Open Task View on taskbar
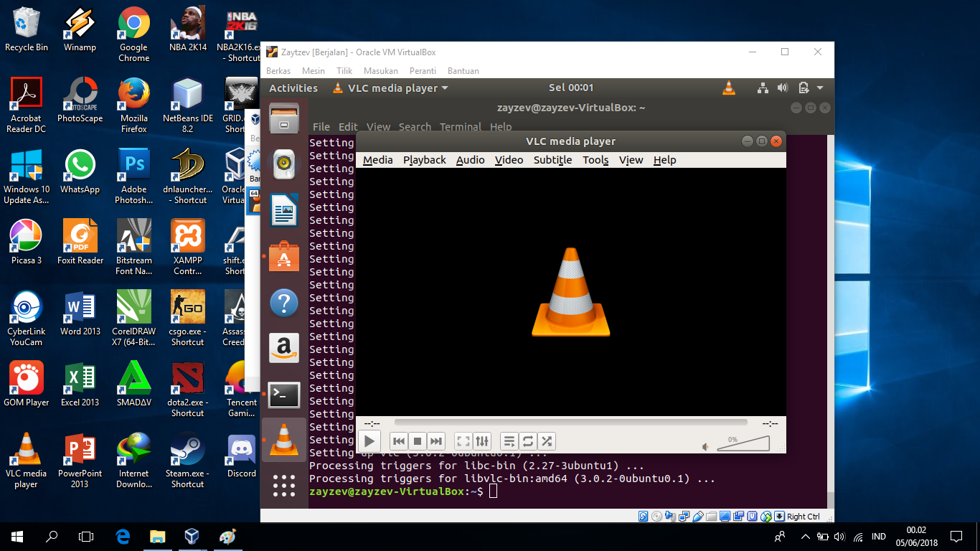 [x=86, y=536]
